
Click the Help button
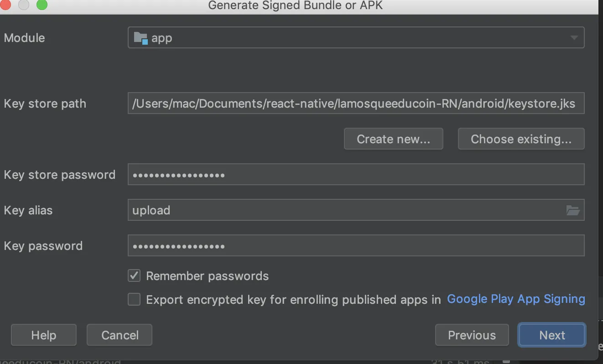[x=44, y=335]
